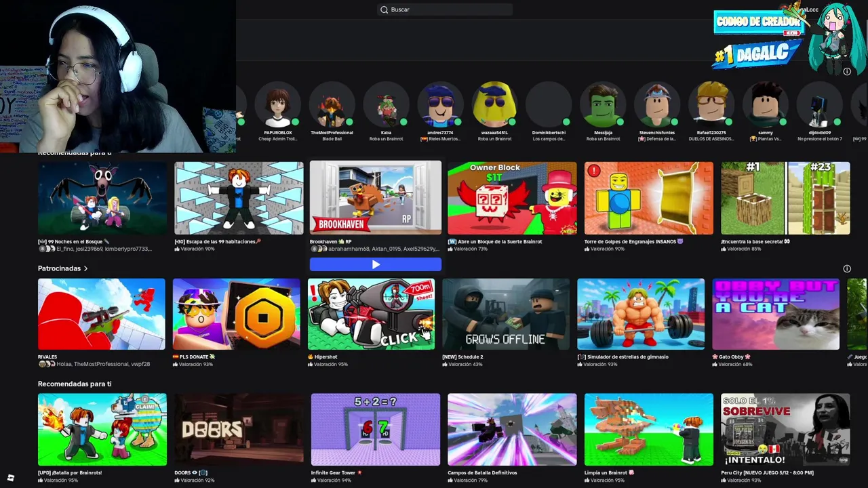Click DUELOS DE ASESINOS status under Rafael1230275

pyautogui.click(x=711, y=139)
